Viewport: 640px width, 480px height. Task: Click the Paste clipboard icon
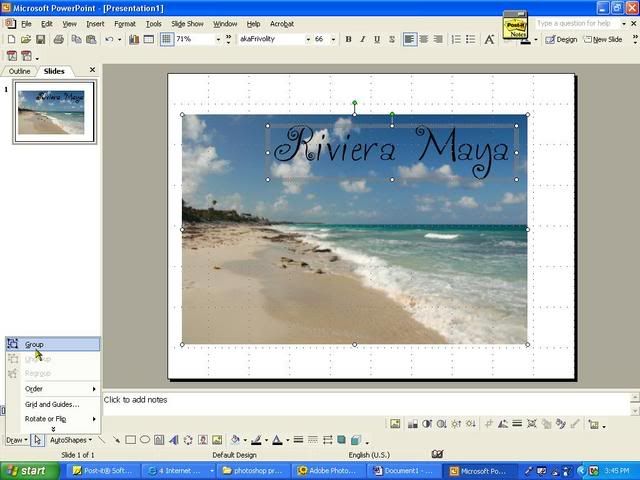pos(91,39)
